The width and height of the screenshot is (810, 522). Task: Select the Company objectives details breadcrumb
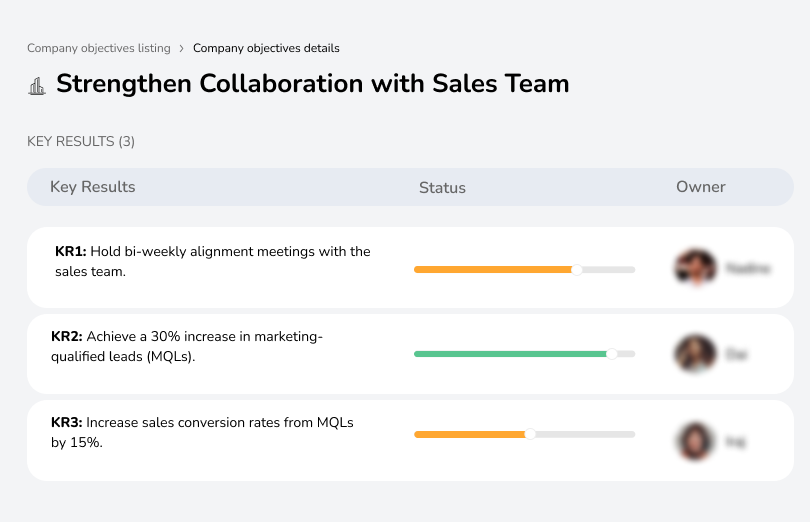(x=266, y=48)
